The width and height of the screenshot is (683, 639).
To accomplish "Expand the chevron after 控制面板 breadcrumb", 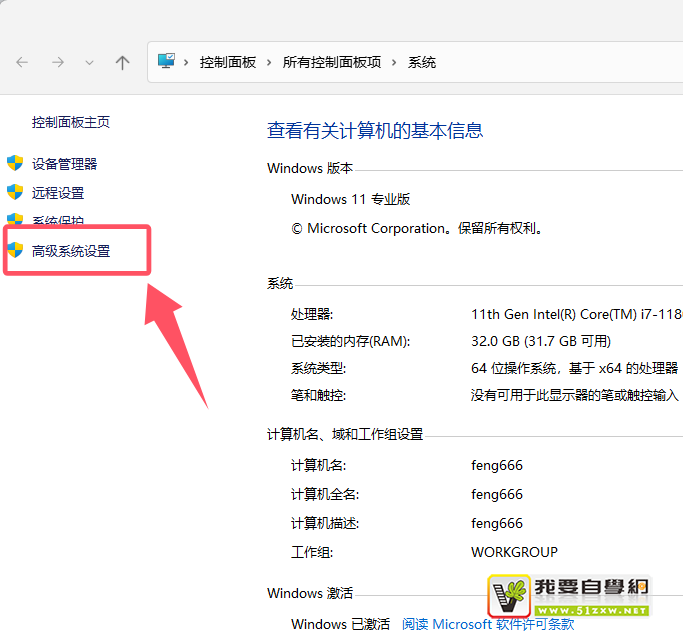I will click(269, 62).
